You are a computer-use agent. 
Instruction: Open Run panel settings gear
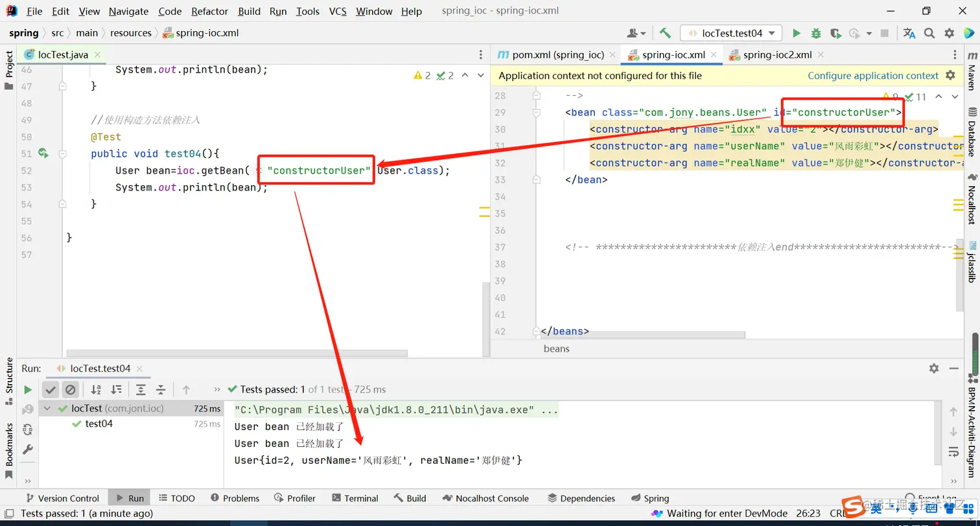coord(934,368)
